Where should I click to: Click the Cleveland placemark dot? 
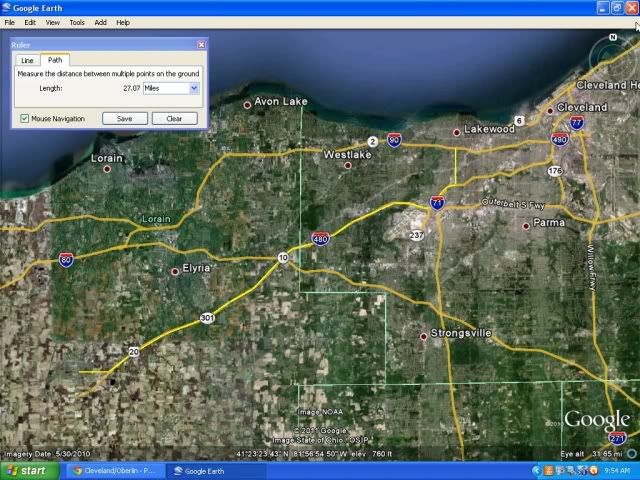(550, 111)
